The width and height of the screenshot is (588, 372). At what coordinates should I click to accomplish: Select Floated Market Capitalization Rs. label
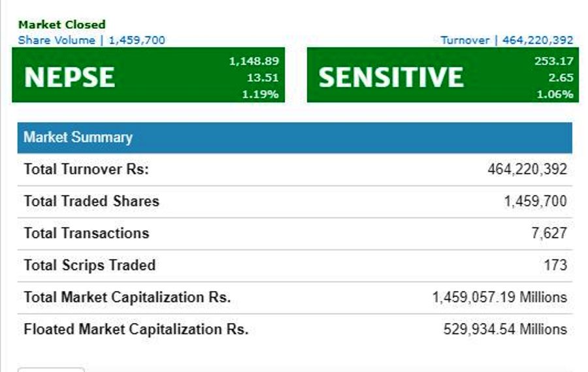point(136,330)
